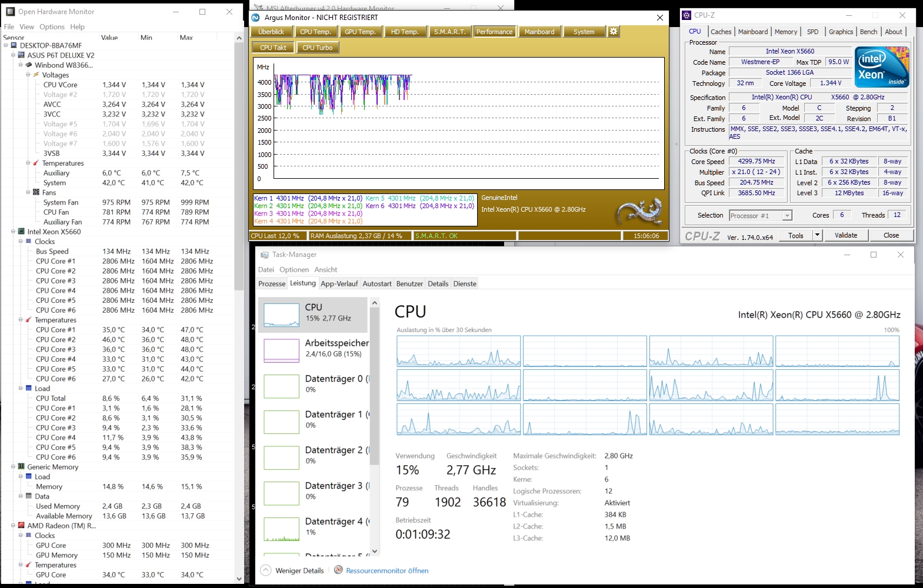Click the Intel Xeon X5660 chip icon in tree
Screen dimensions: 923x588
[x=21, y=232]
